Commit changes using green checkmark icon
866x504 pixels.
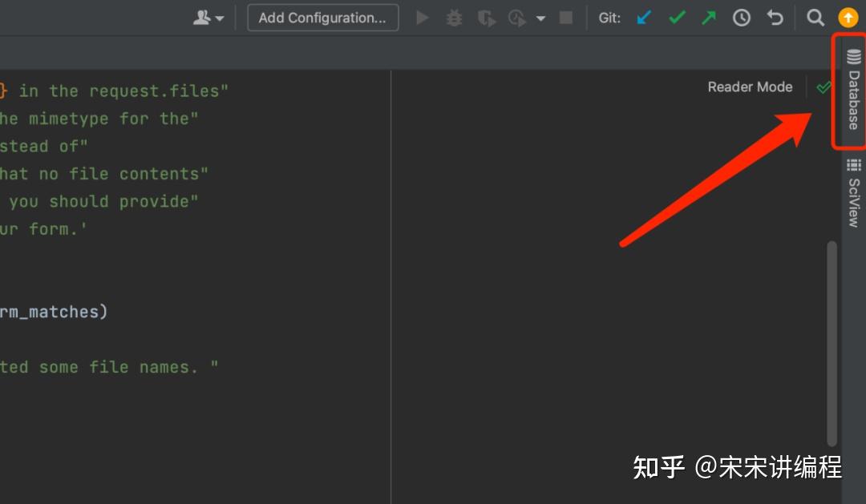676,17
